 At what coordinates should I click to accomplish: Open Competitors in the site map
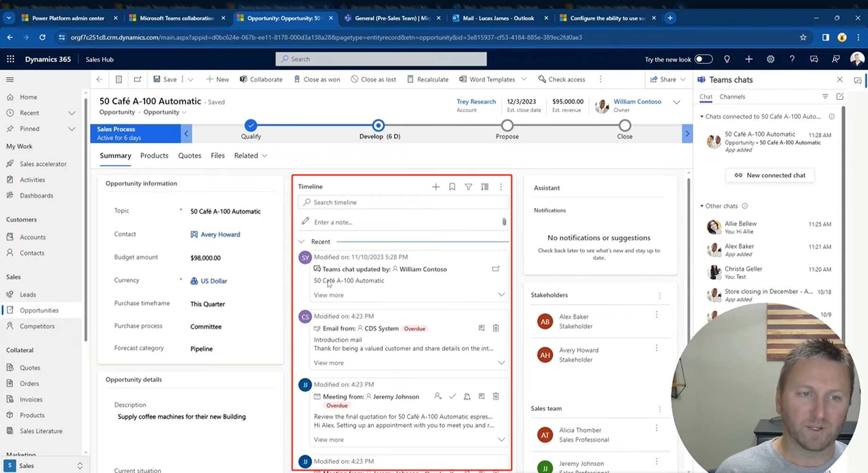pyautogui.click(x=37, y=326)
